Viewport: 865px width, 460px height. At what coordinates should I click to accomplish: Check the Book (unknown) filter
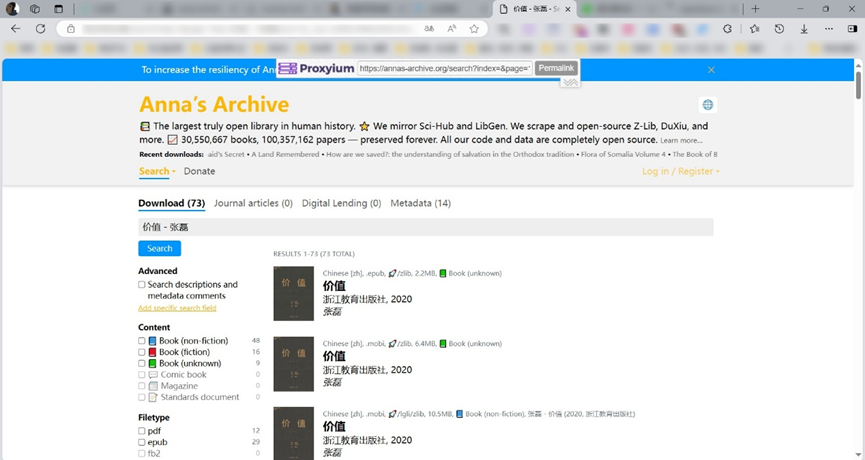pyautogui.click(x=142, y=363)
